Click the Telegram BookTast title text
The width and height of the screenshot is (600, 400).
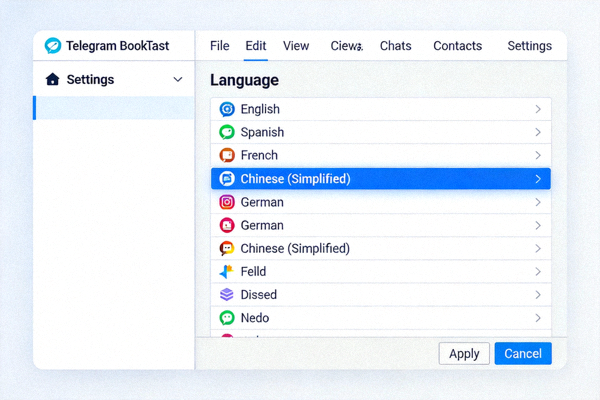(x=117, y=46)
